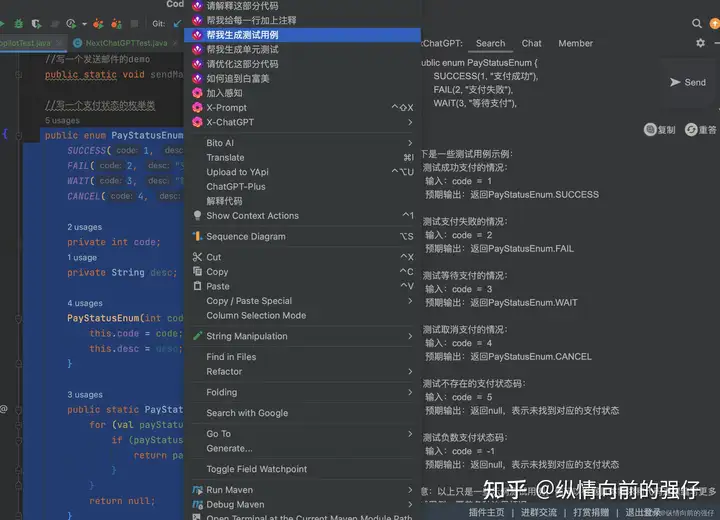Click the 复制 copy button
Screen dimensions: 720x520
pos(659,130)
